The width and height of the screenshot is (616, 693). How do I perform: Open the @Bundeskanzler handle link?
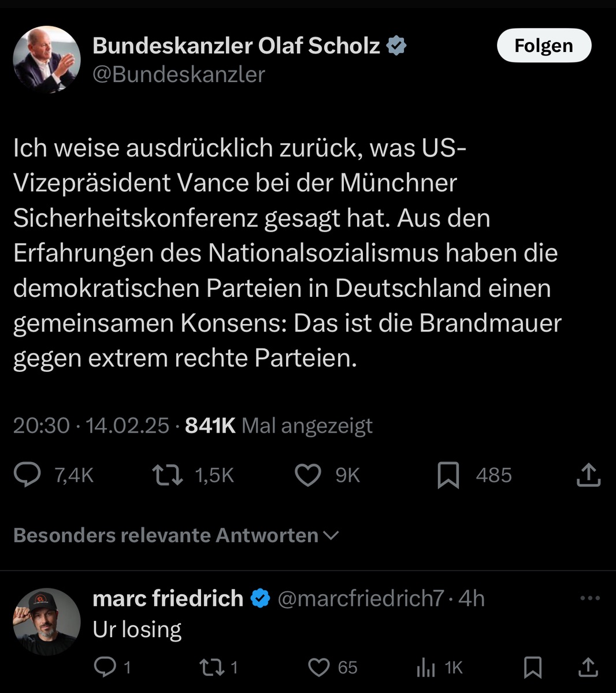(x=179, y=74)
